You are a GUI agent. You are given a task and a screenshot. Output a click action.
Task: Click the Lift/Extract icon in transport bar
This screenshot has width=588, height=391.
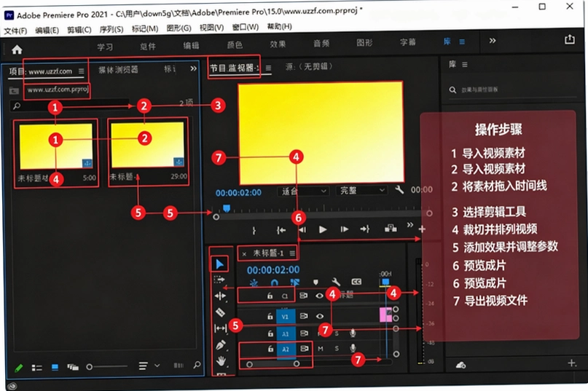click(x=391, y=228)
